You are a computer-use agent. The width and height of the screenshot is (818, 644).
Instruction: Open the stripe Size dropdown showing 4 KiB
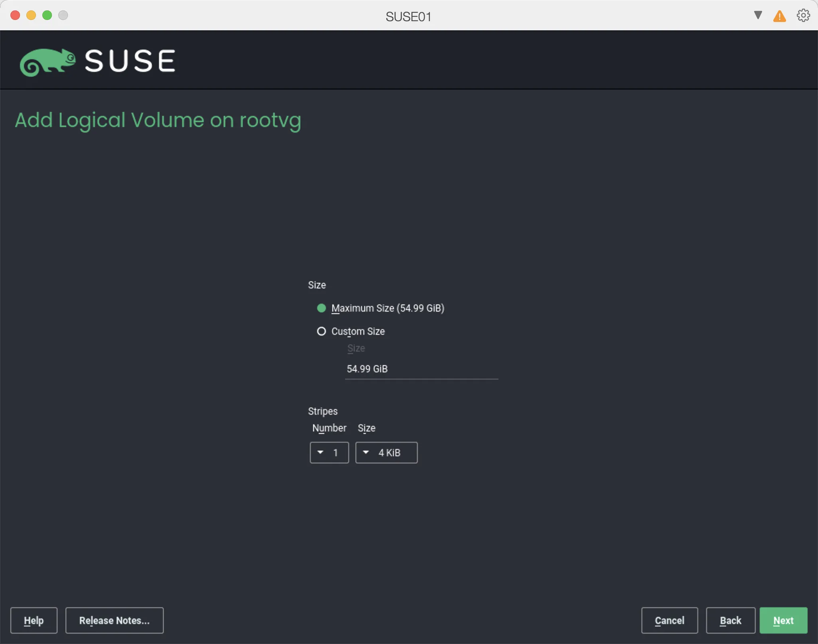(386, 453)
